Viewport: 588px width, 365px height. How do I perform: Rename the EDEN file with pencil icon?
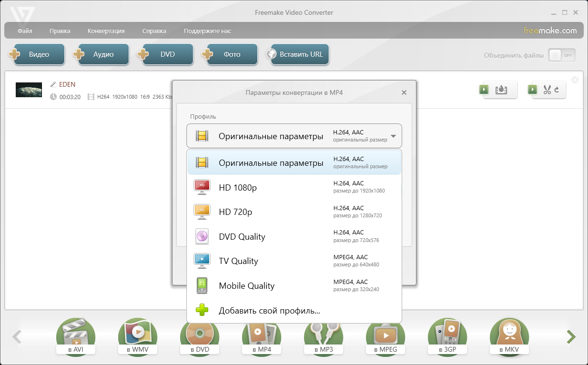(x=53, y=84)
